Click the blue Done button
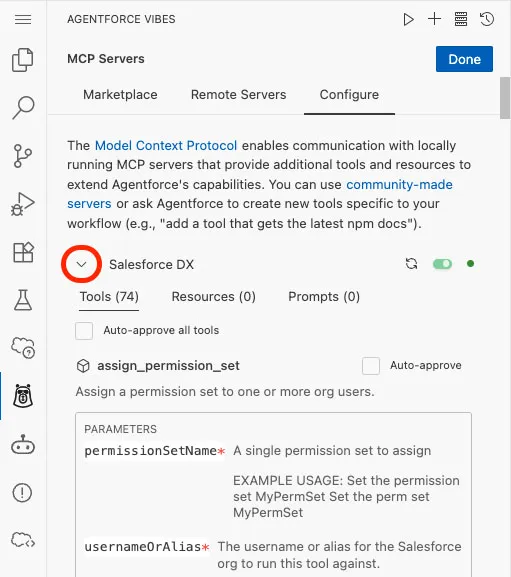 pyautogui.click(x=464, y=59)
